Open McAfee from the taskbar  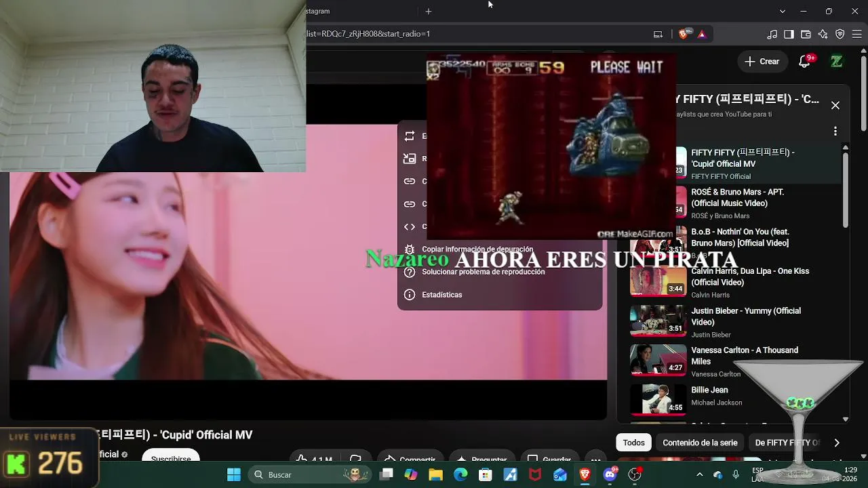(x=535, y=474)
